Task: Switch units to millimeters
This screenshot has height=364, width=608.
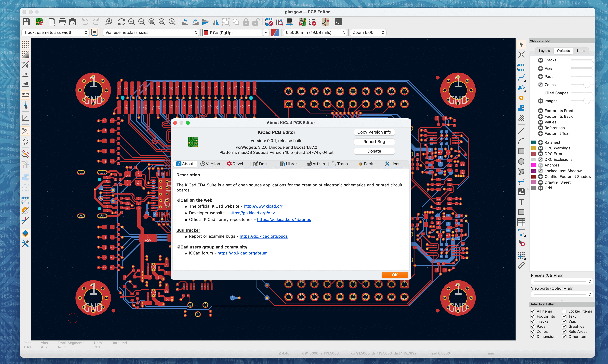Action: click(25, 95)
